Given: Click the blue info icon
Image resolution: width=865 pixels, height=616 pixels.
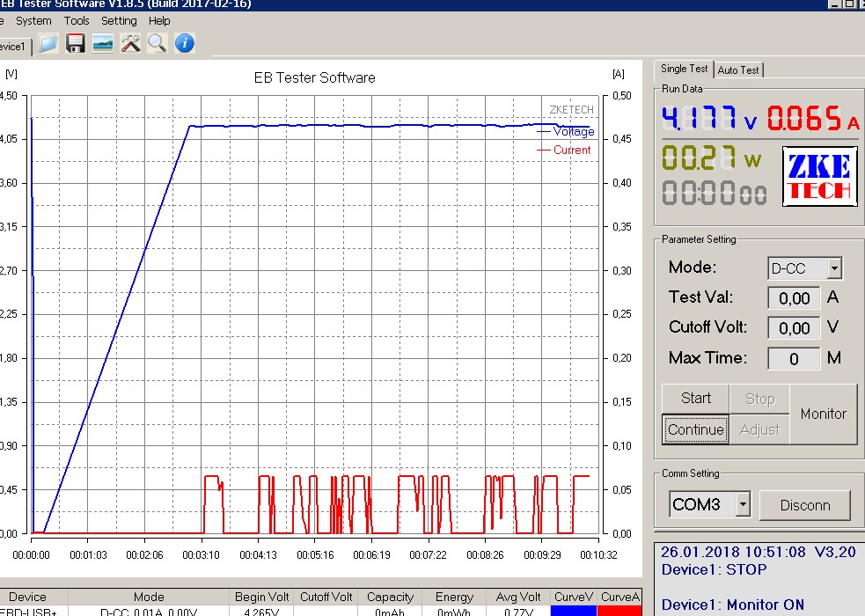Looking at the screenshot, I should (185, 43).
